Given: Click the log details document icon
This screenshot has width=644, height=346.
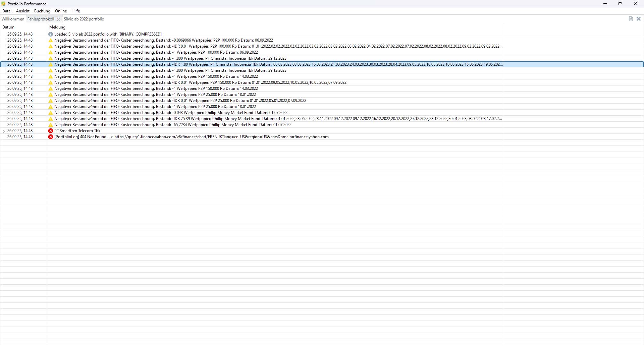Looking at the screenshot, I should click(x=631, y=19).
